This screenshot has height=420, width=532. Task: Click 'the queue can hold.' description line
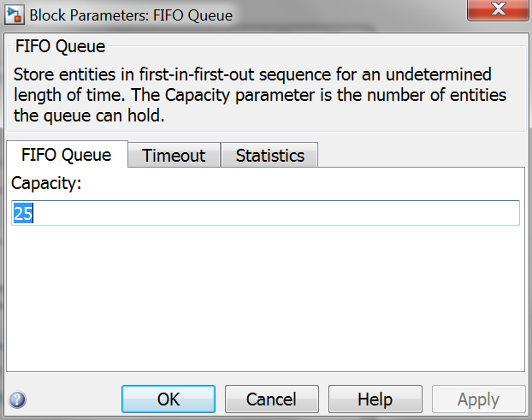89,115
